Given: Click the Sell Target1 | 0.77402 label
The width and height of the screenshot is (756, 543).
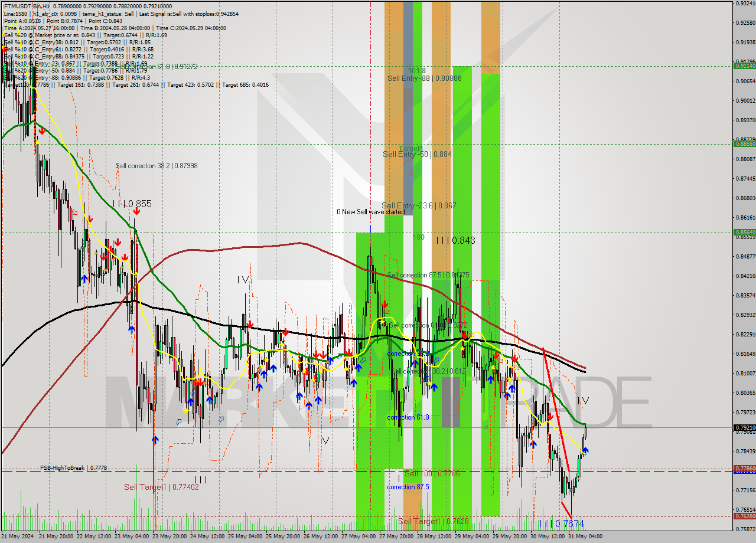Looking at the screenshot, I should (x=161, y=487).
